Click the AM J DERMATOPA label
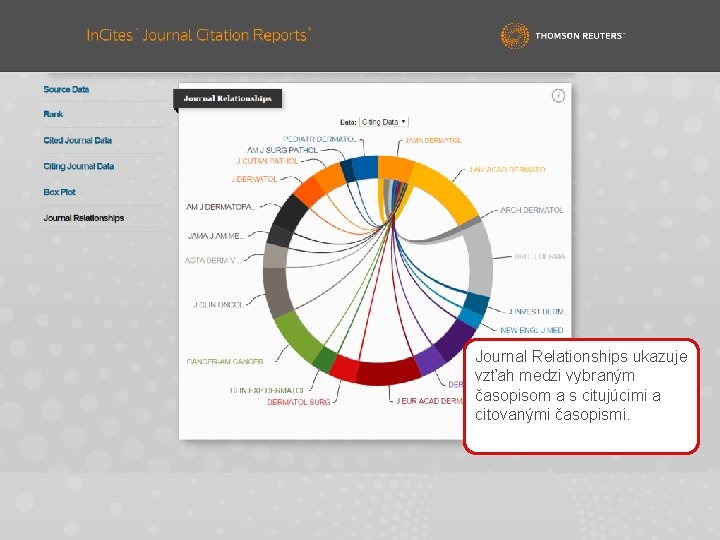Screen dimensions: 720x540 point(220,207)
